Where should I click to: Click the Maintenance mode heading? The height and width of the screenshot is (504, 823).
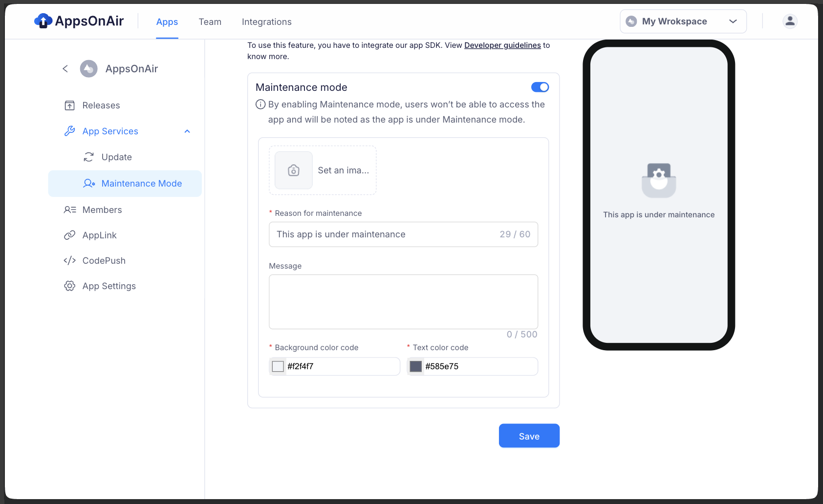click(x=302, y=87)
